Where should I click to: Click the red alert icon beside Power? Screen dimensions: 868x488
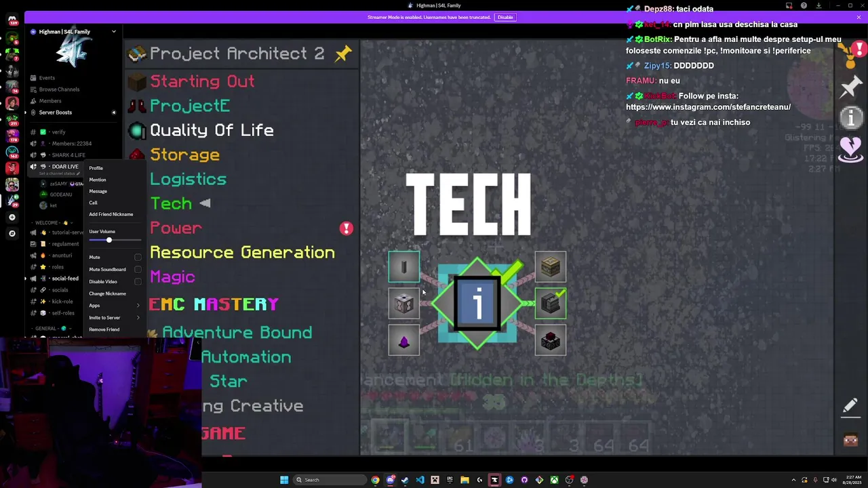[347, 228]
